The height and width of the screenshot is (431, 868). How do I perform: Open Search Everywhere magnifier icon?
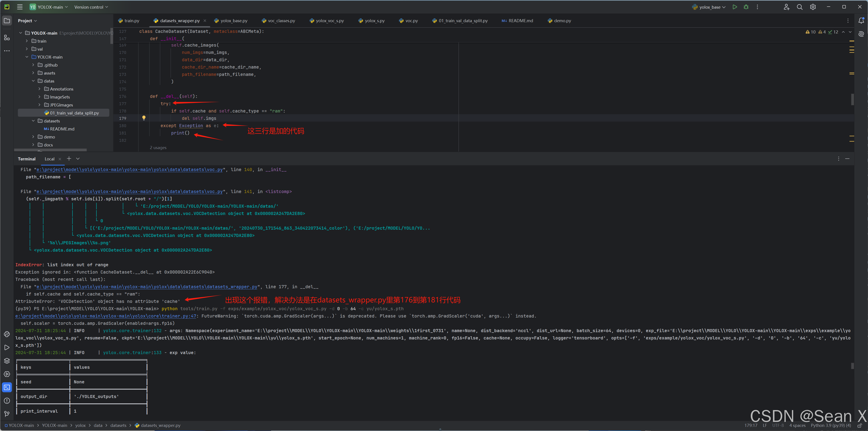point(799,7)
